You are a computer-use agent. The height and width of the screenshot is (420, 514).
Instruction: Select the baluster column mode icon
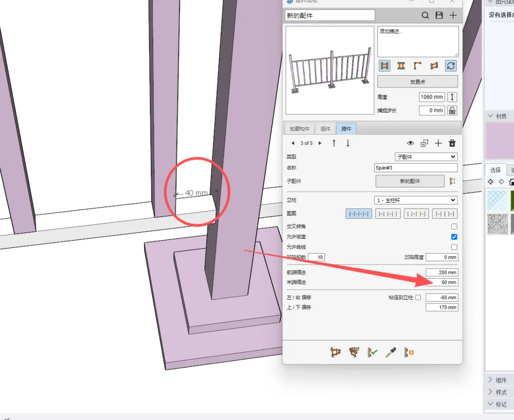(x=401, y=66)
